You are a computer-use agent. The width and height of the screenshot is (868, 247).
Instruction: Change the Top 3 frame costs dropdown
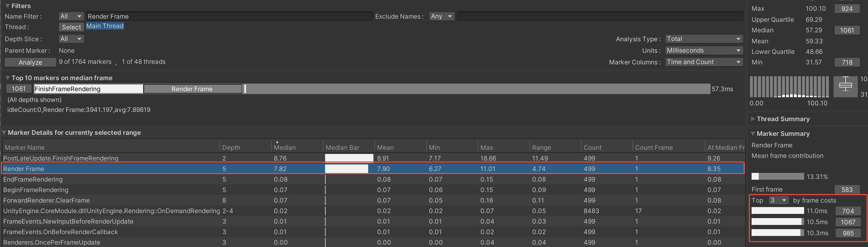pos(778,200)
